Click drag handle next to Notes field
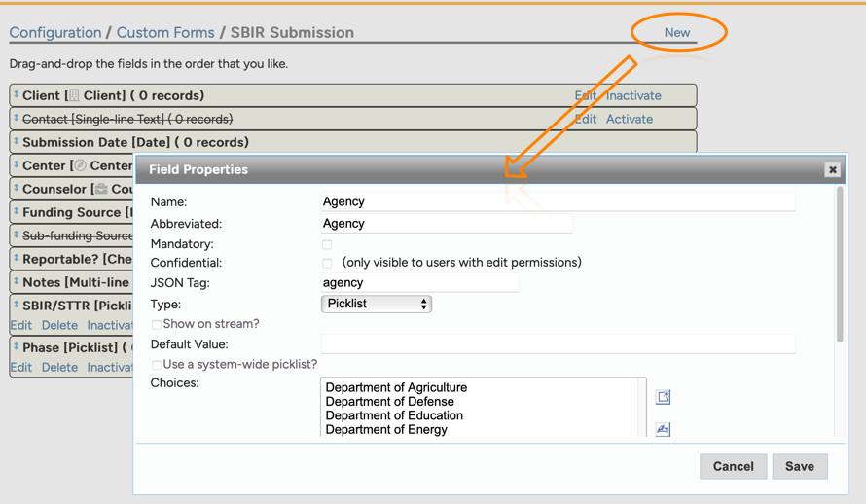Viewport: 866px width, 504px height. [17, 282]
